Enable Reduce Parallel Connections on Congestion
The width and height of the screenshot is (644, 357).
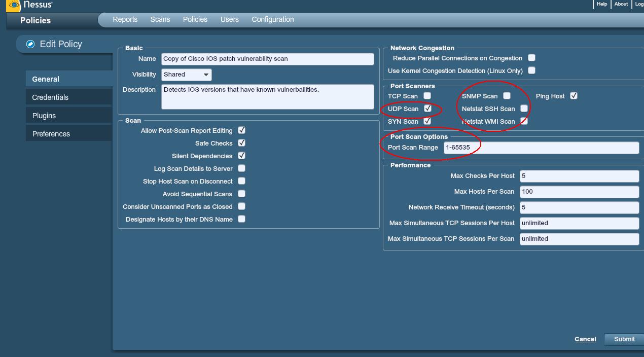coord(531,58)
